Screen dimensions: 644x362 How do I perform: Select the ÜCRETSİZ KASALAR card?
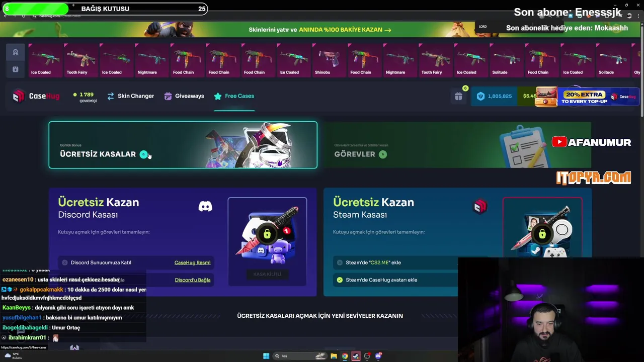pos(183,145)
